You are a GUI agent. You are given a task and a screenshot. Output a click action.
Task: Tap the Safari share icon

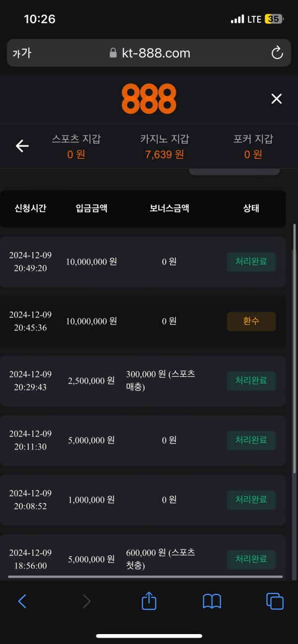click(149, 601)
